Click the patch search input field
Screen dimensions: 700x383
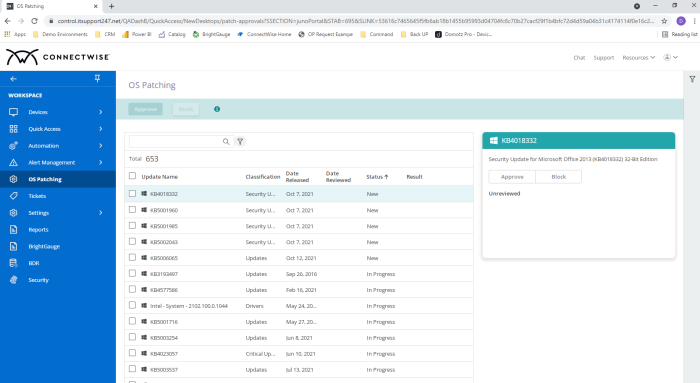click(x=175, y=142)
